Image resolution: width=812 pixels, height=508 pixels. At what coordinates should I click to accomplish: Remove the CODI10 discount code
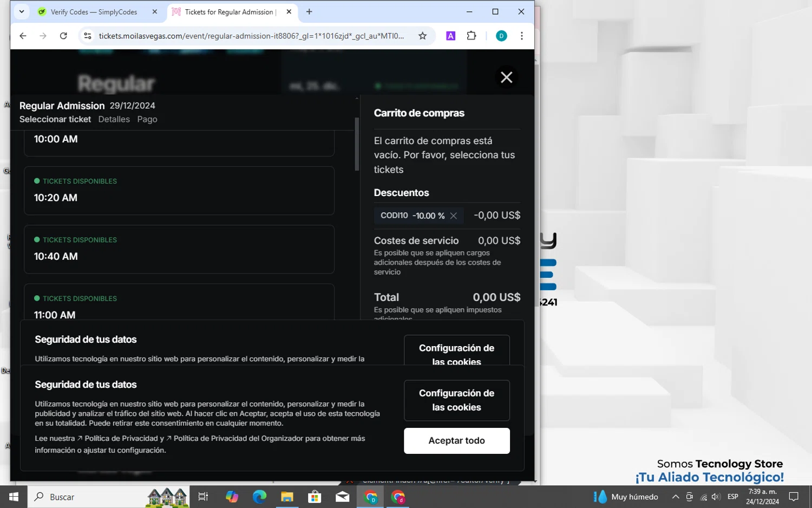pyautogui.click(x=454, y=216)
